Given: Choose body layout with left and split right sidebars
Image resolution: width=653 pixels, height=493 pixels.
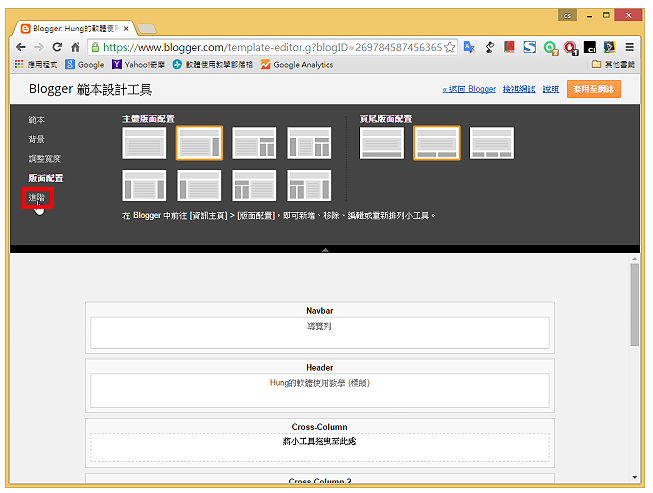Looking at the screenshot, I should coord(309,143).
